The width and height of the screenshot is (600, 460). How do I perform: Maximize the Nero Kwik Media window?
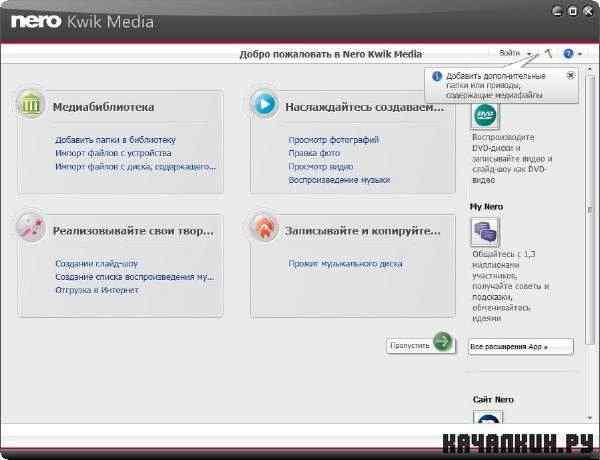(x=573, y=11)
